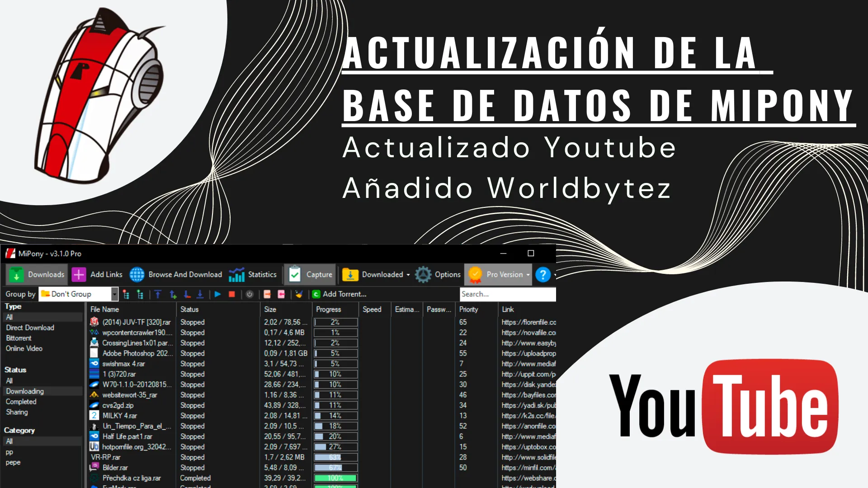Select Direct Download under Type

pos(30,328)
